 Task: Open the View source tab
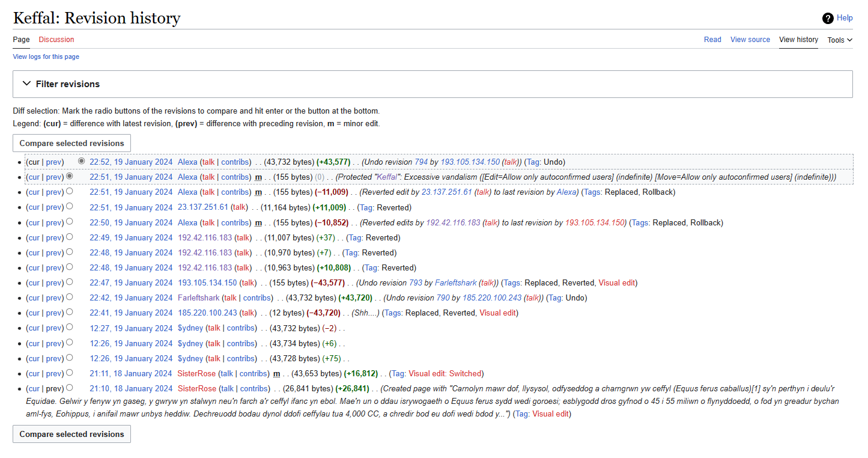750,40
